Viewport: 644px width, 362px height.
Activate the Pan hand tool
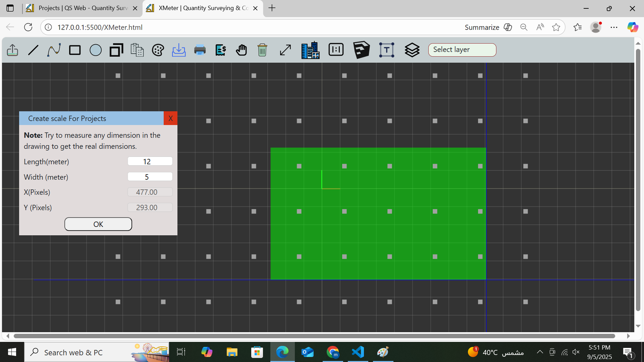[241, 49]
